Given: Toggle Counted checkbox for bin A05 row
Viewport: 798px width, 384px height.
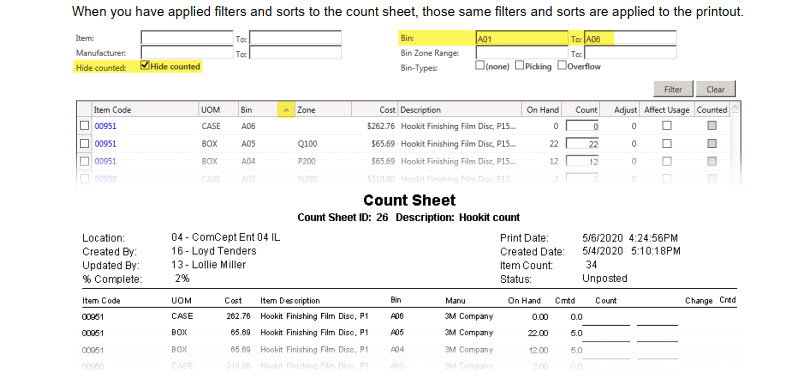Looking at the screenshot, I should 712,143.
